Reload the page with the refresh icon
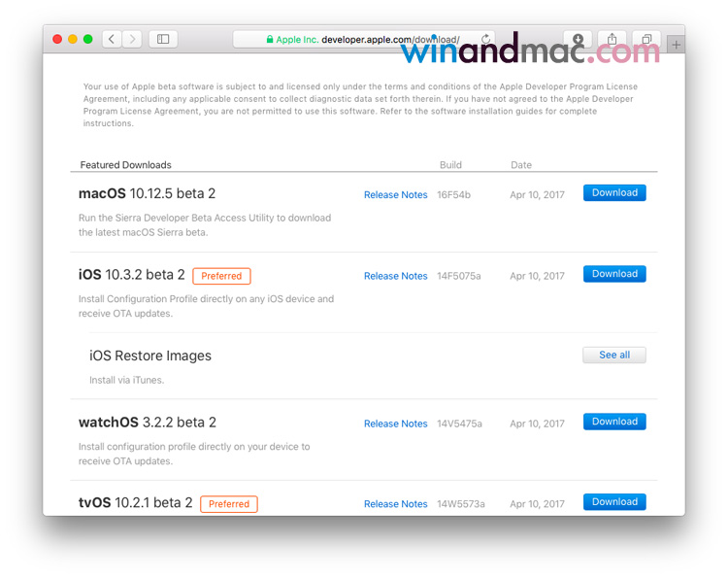The height and width of the screenshot is (577, 728). [x=485, y=40]
